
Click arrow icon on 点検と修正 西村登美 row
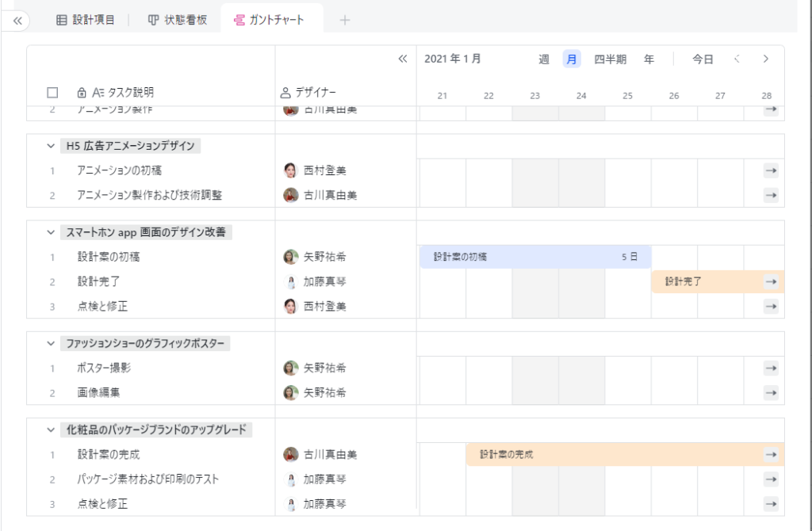pos(771,307)
